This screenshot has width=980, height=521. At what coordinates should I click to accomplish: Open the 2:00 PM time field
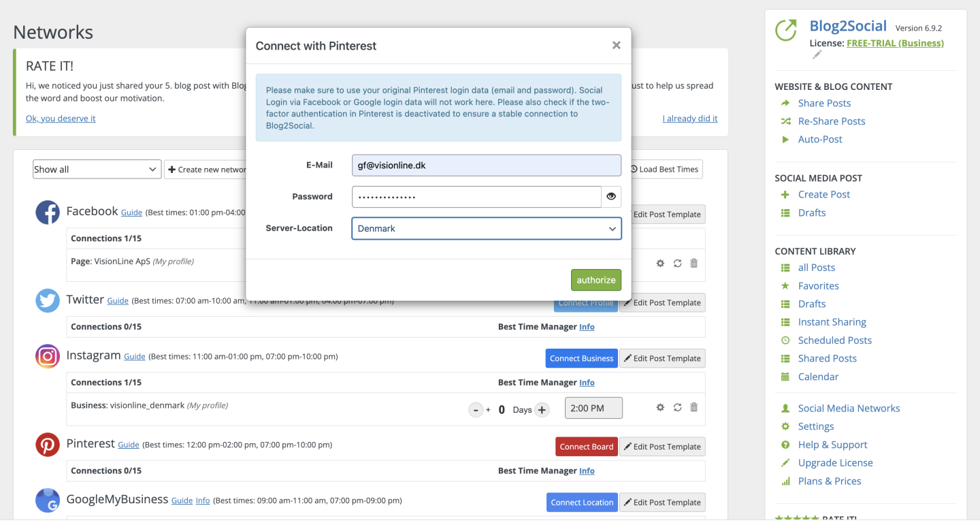click(x=593, y=408)
